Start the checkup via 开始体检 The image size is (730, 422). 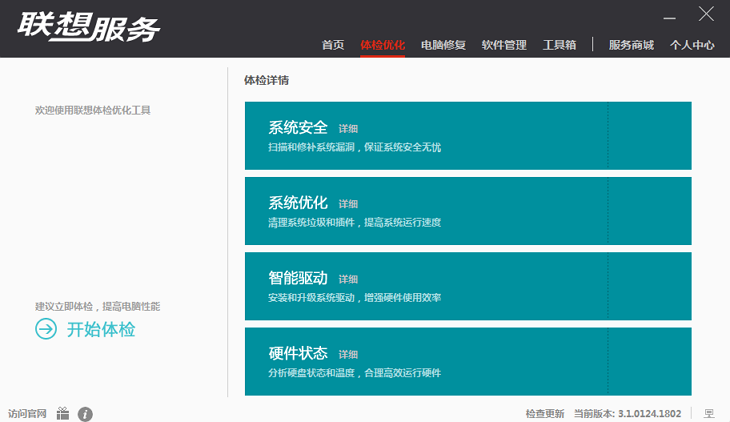click(101, 329)
